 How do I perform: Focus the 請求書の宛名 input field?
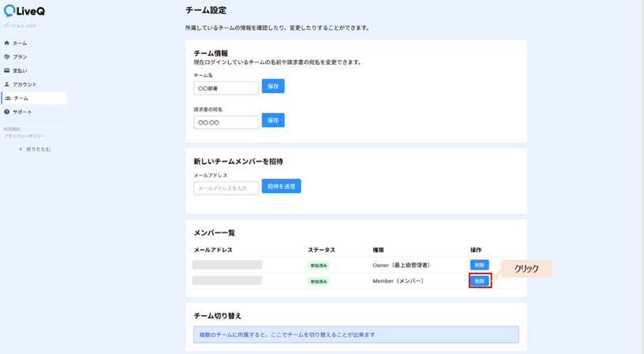pos(227,122)
